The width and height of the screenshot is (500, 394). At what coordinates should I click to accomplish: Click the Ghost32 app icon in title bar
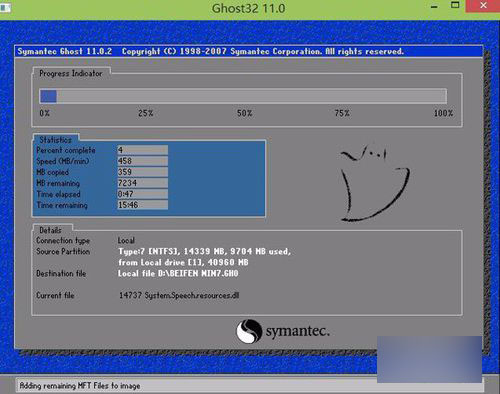point(5,7)
